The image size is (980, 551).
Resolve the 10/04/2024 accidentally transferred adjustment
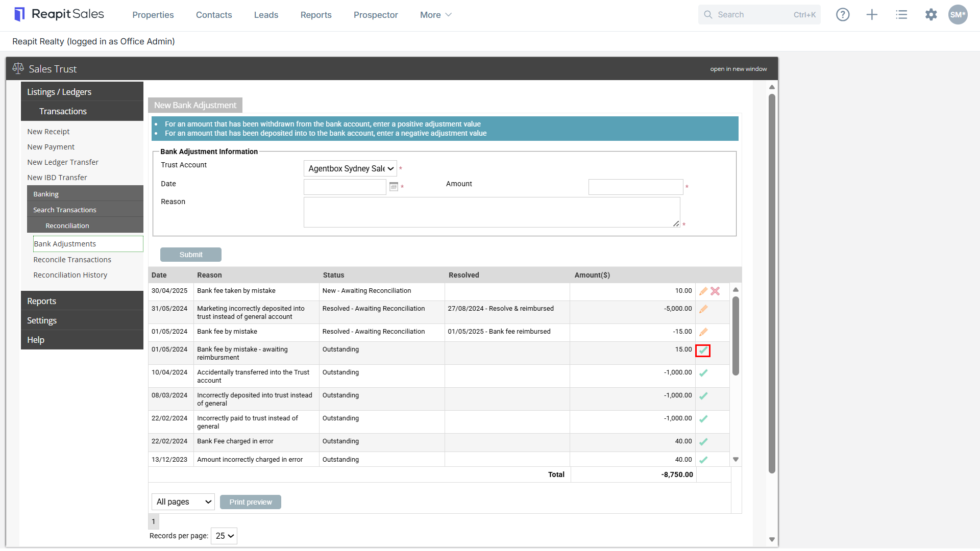coord(703,373)
